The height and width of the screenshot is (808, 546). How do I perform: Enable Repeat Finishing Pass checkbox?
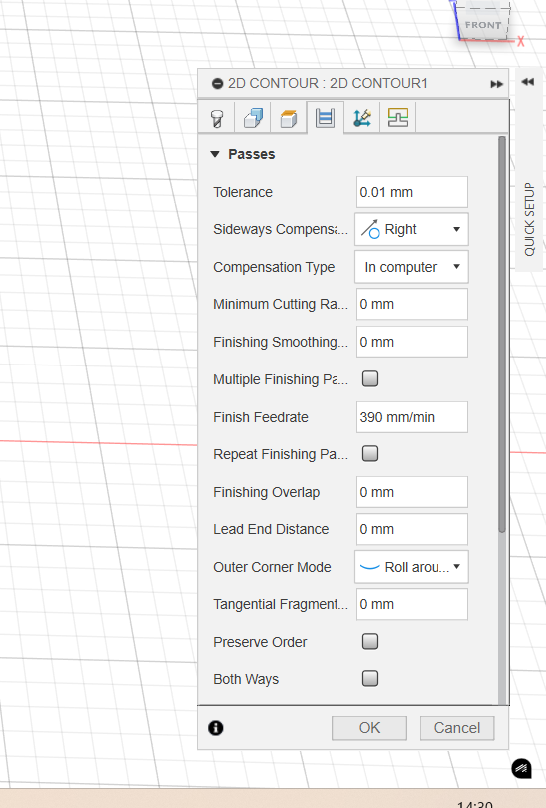tap(370, 454)
